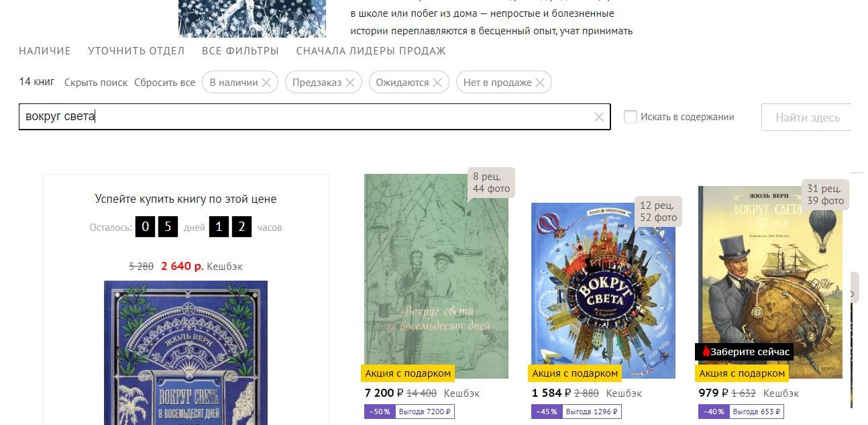Remove the "Нет в продаже" filter chip
The height and width of the screenshot is (425, 868).
coord(540,83)
